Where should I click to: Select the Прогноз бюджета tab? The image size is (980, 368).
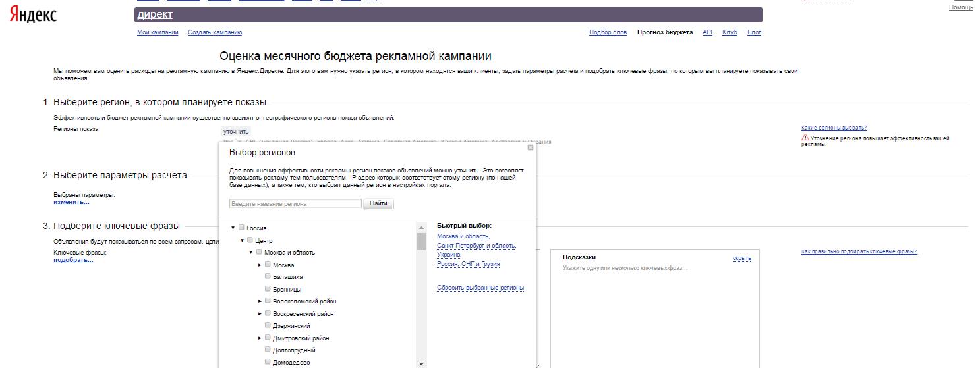point(665,32)
